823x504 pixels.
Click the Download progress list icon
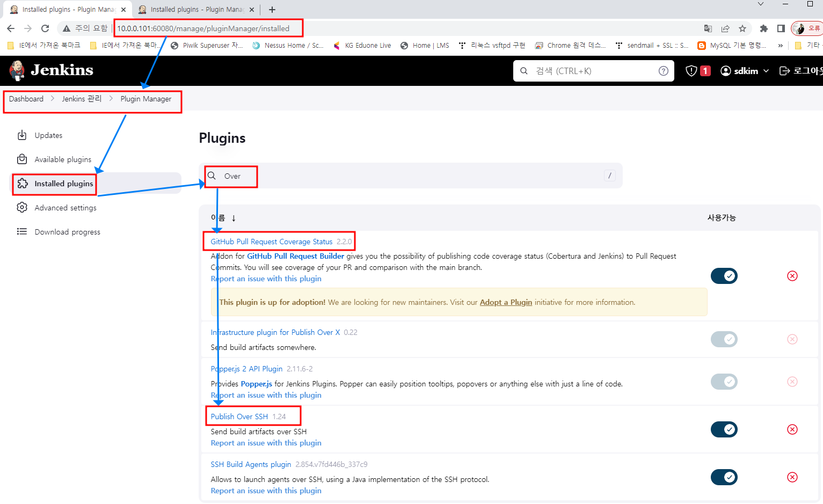(22, 232)
